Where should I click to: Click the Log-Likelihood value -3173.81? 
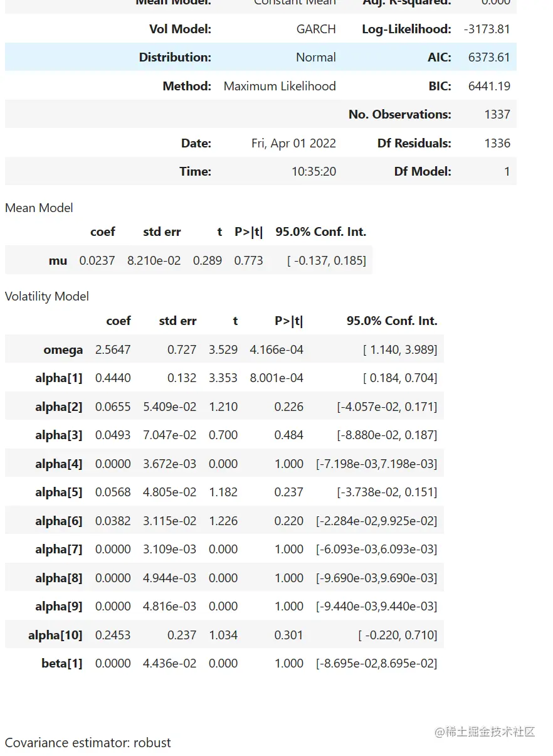pyautogui.click(x=487, y=29)
